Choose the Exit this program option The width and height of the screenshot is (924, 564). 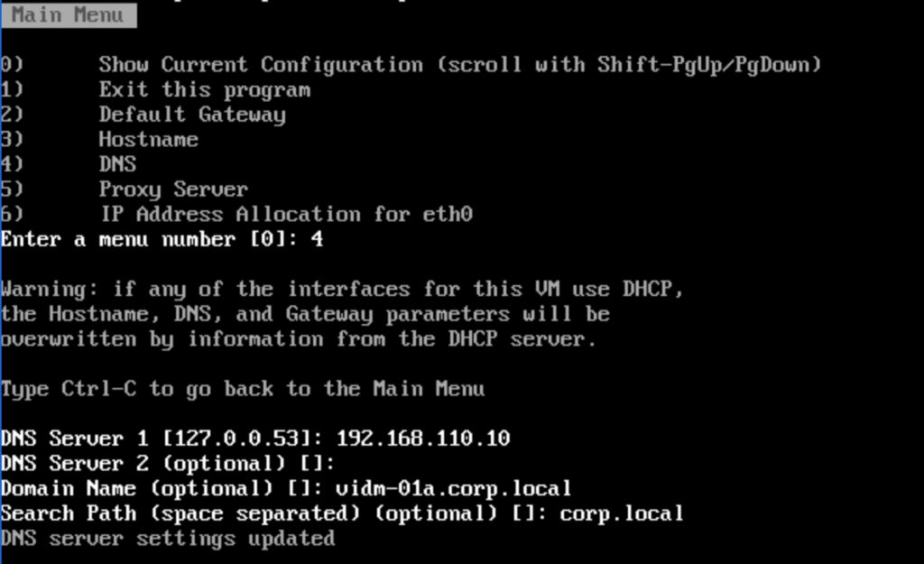click(204, 90)
